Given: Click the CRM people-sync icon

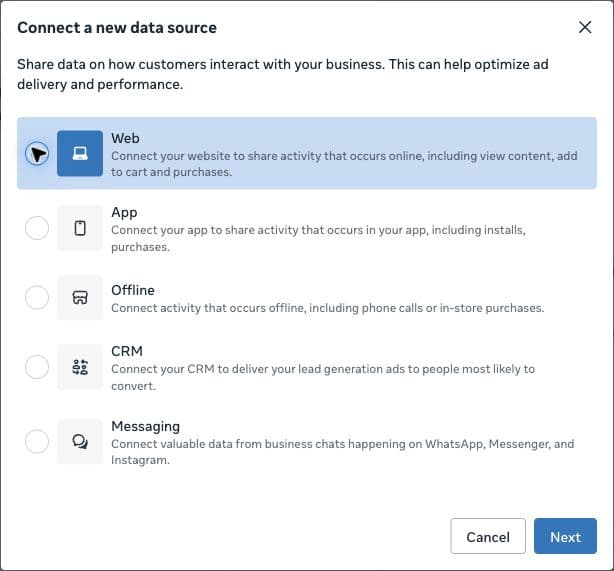Looking at the screenshot, I should (80, 367).
